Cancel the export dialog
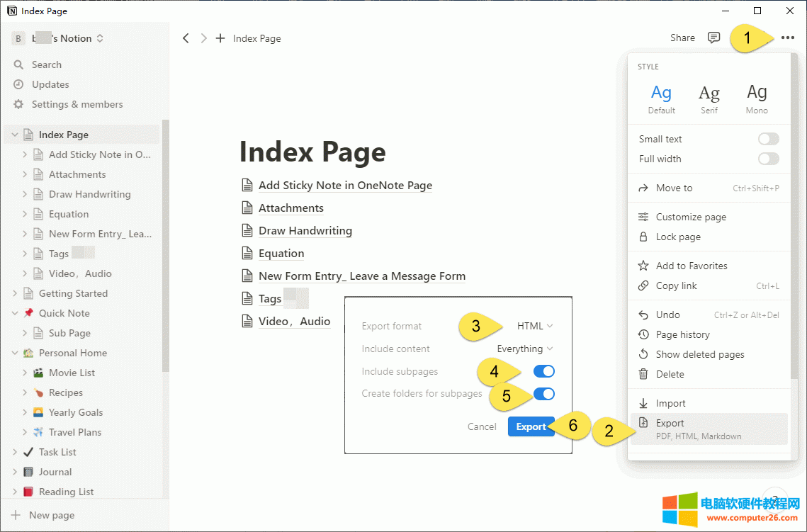This screenshot has height=532, width=807. (x=482, y=426)
